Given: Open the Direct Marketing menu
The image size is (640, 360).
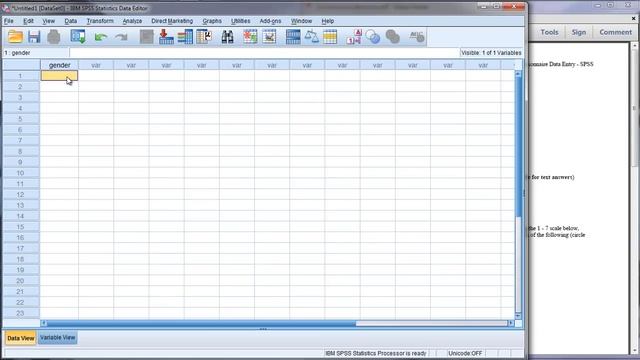Looking at the screenshot, I should pyautogui.click(x=172, y=21).
